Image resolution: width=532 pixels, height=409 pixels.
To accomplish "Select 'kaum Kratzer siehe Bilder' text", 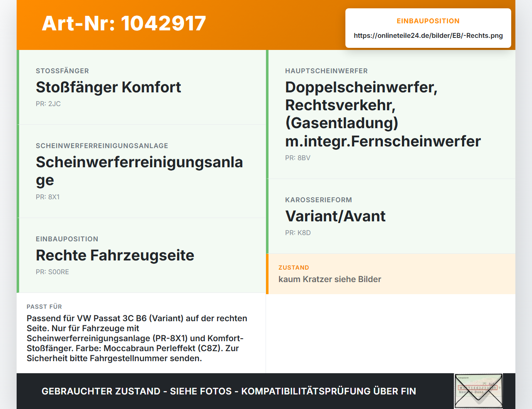I will [x=330, y=279].
